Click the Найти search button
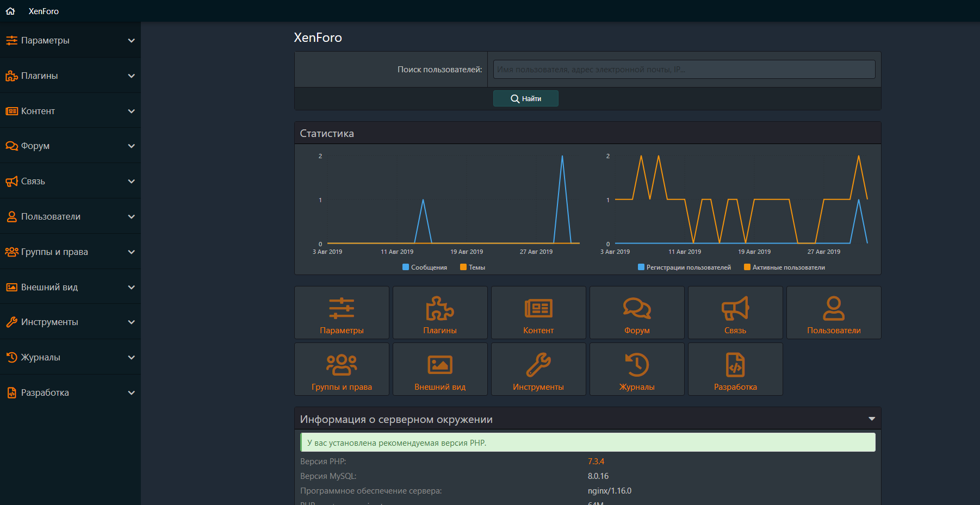 (x=525, y=98)
